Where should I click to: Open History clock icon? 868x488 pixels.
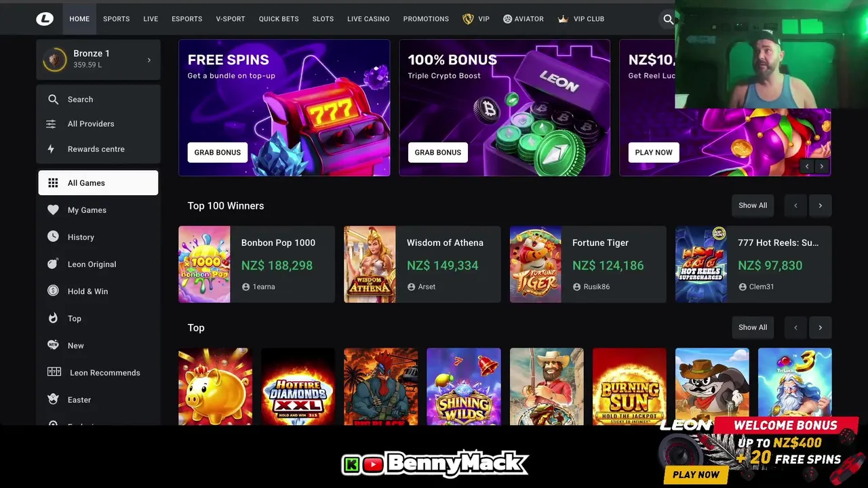53,237
